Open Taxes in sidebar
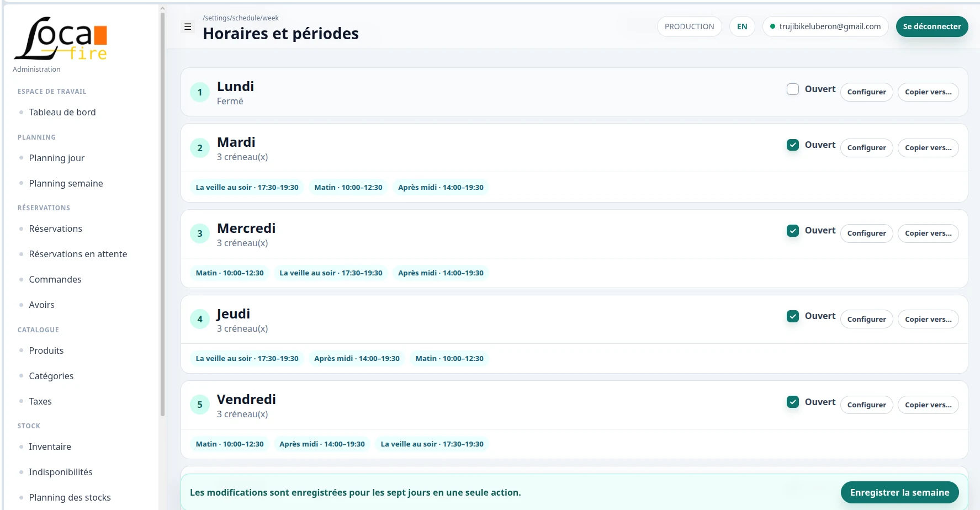The image size is (980, 510). point(40,401)
